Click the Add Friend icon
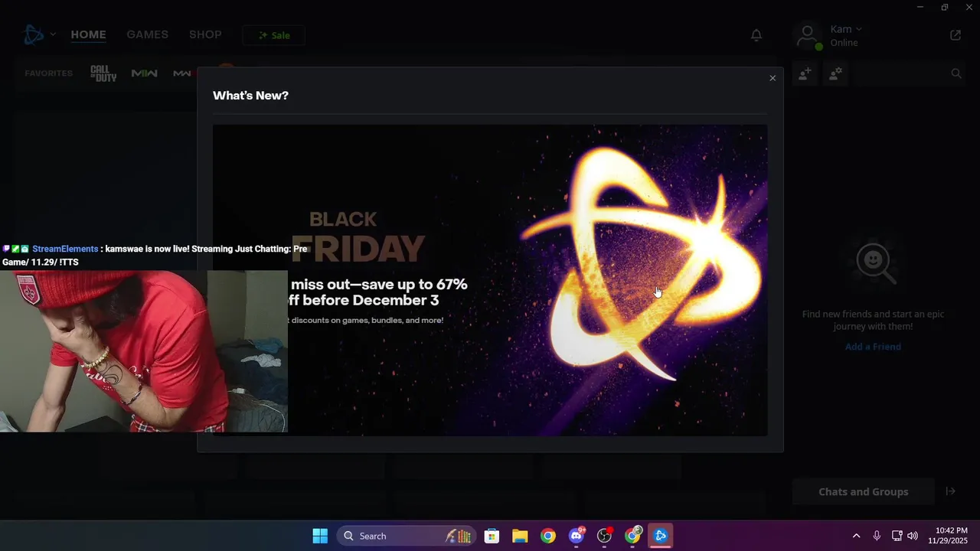The height and width of the screenshot is (551, 980). point(805,73)
